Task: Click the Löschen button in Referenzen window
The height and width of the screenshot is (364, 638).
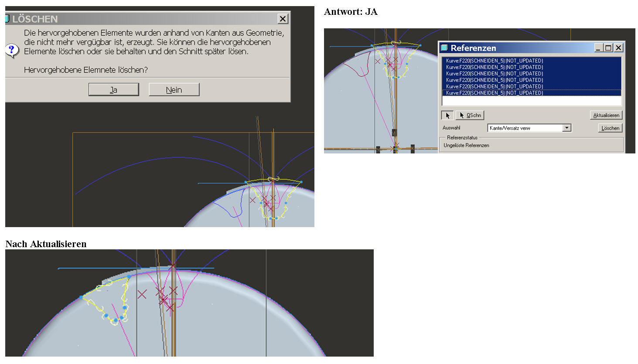Action: pos(610,128)
